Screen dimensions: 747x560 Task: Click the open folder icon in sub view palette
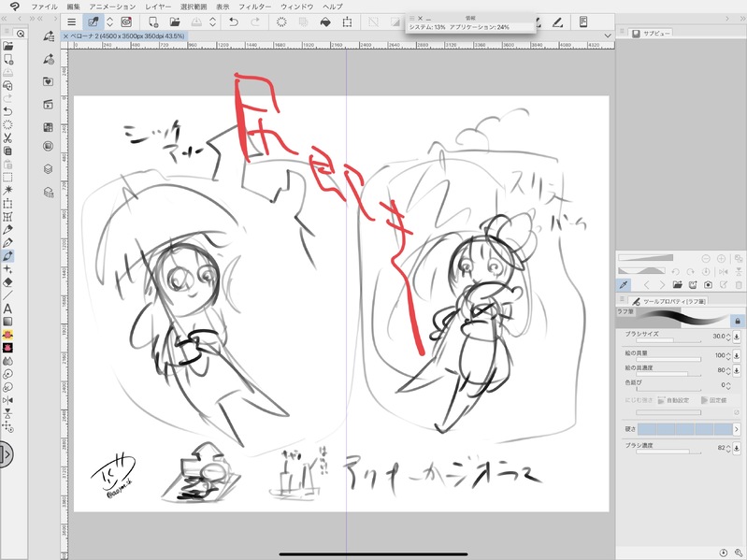(x=678, y=285)
